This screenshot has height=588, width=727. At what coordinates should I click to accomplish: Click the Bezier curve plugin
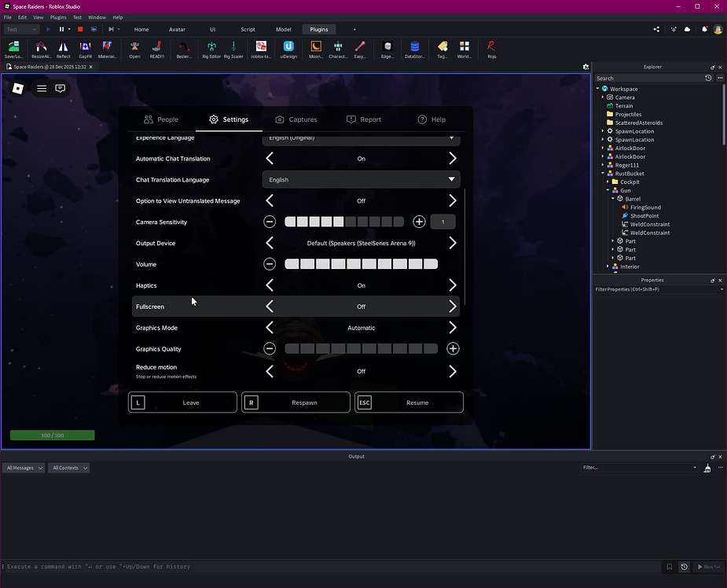click(x=184, y=50)
